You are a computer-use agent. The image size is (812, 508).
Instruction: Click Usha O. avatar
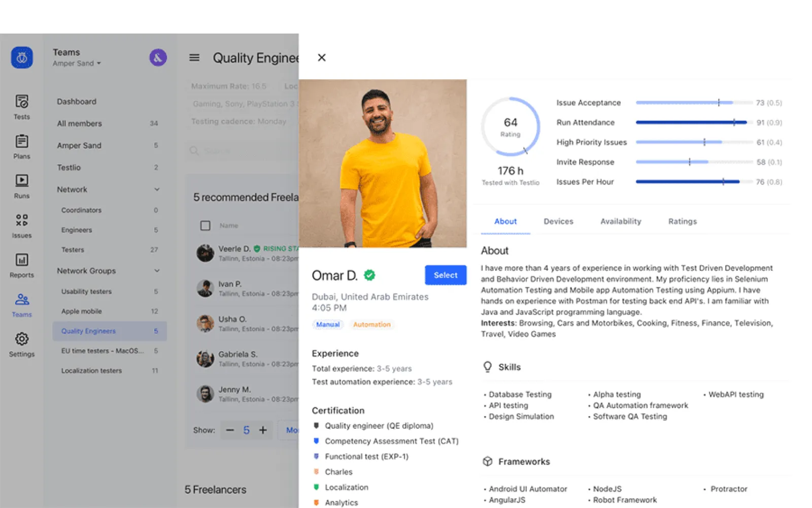click(x=205, y=323)
